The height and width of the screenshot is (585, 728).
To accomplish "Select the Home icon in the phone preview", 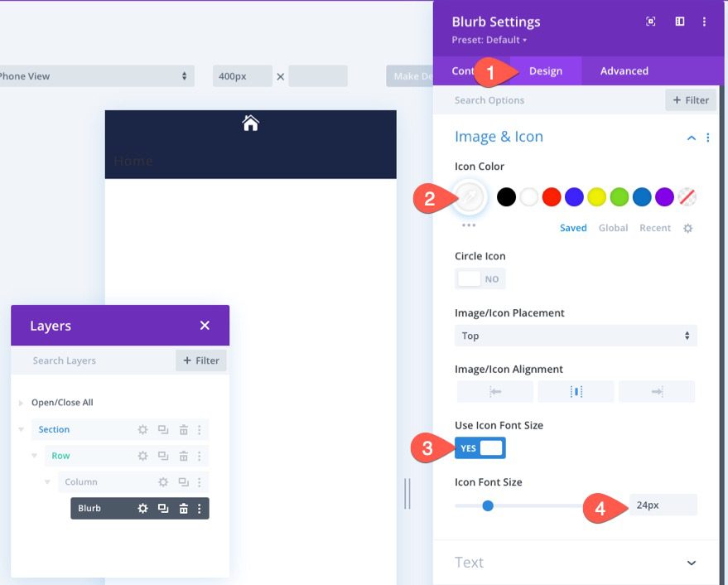I will tap(250, 121).
